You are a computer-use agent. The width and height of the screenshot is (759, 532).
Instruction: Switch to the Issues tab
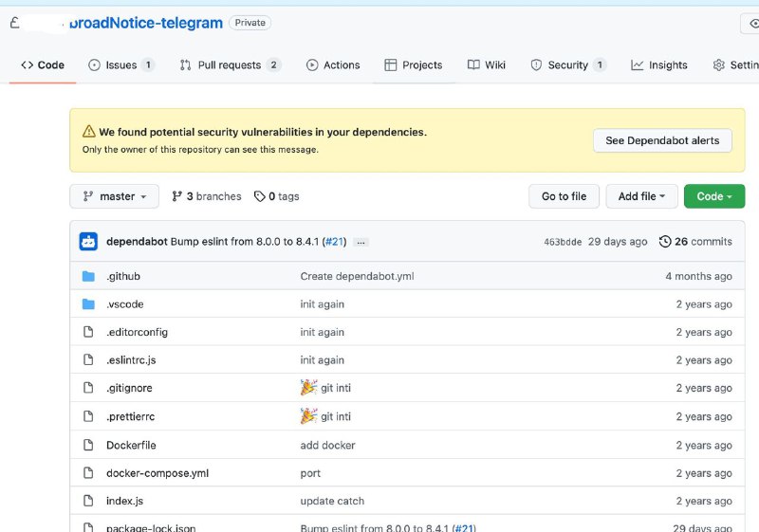click(120, 65)
